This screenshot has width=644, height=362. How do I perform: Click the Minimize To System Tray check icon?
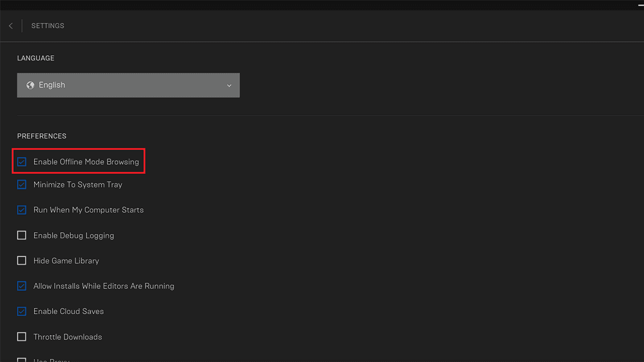point(21,184)
